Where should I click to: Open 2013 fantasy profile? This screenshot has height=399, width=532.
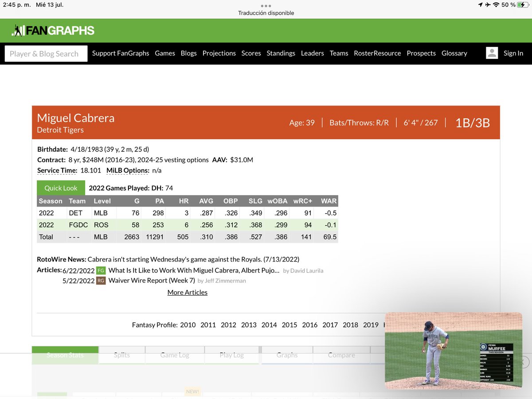pos(249,325)
